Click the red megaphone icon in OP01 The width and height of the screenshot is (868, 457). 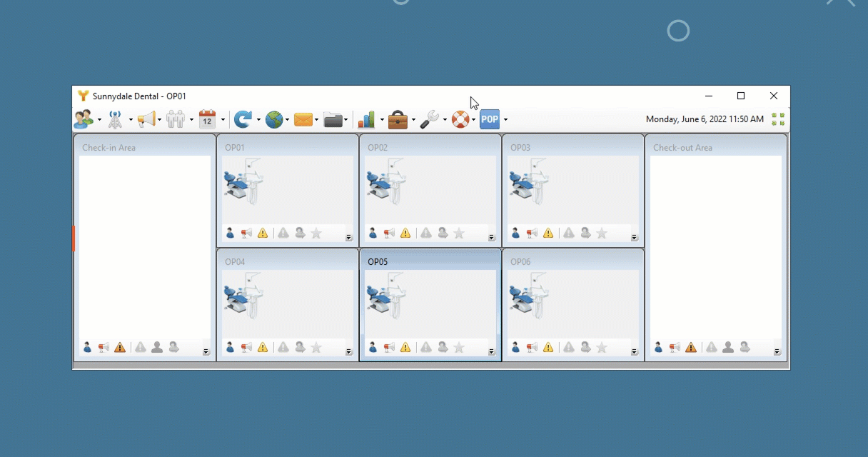click(x=246, y=233)
